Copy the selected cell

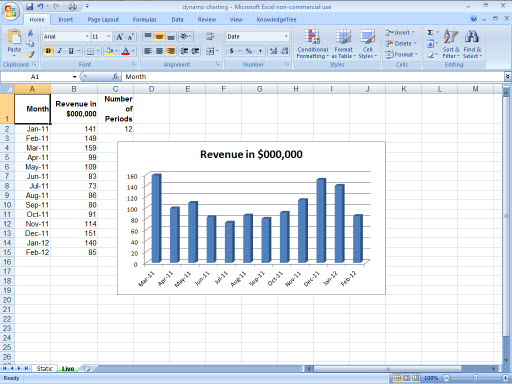click(x=30, y=43)
